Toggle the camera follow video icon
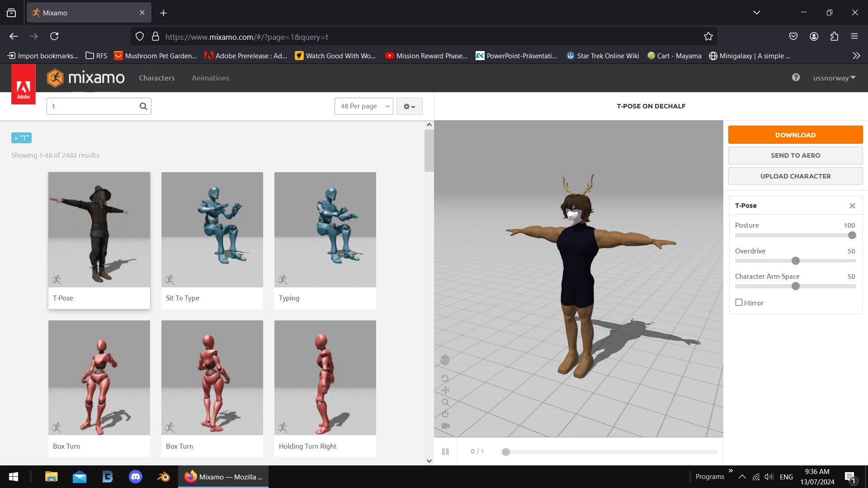 445,426
